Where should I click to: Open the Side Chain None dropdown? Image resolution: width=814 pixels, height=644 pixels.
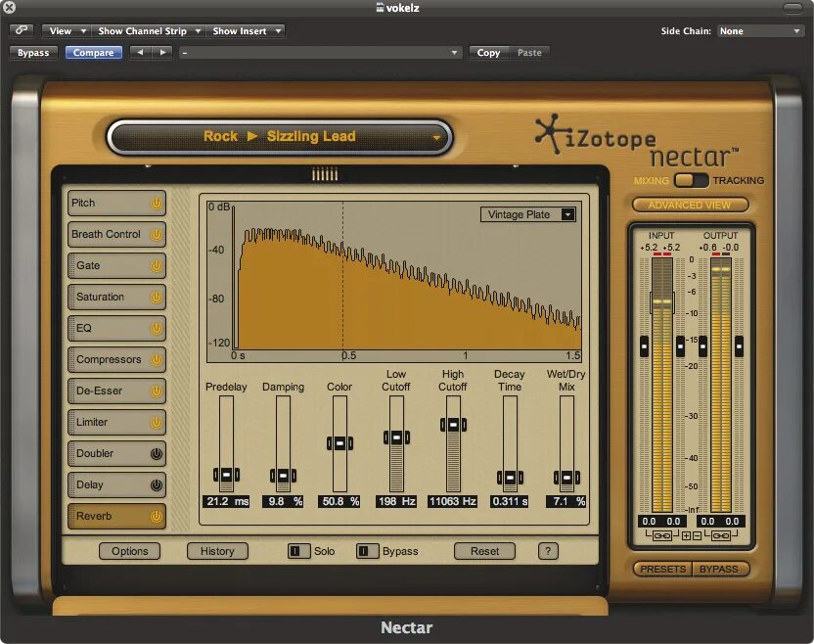[760, 31]
